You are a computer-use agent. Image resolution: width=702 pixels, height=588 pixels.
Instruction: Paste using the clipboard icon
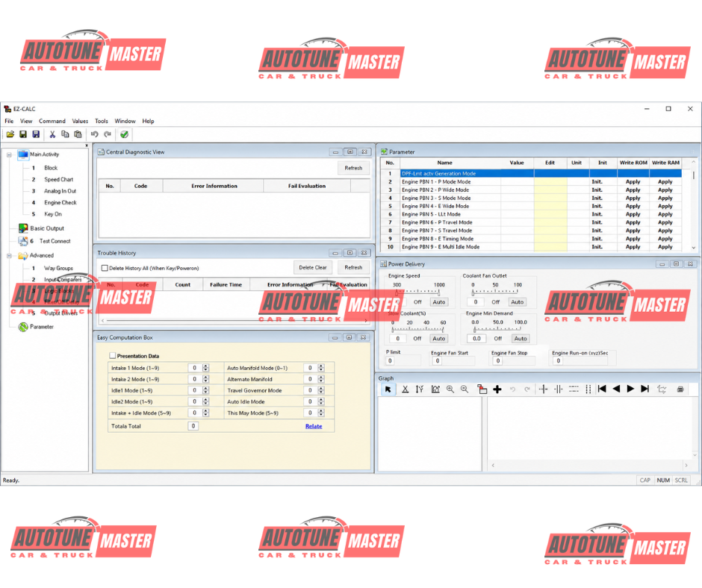[78, 134]
